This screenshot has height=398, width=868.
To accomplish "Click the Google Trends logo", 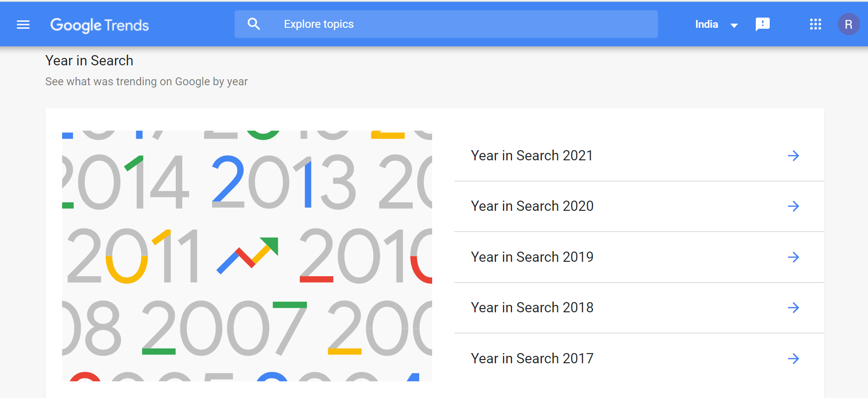I will pos(99,25).
